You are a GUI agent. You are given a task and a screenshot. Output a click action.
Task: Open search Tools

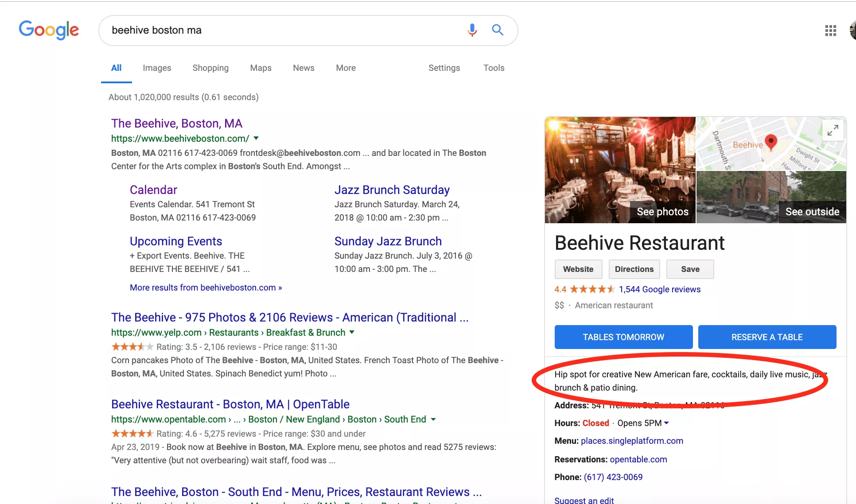(x=494, y=68)
